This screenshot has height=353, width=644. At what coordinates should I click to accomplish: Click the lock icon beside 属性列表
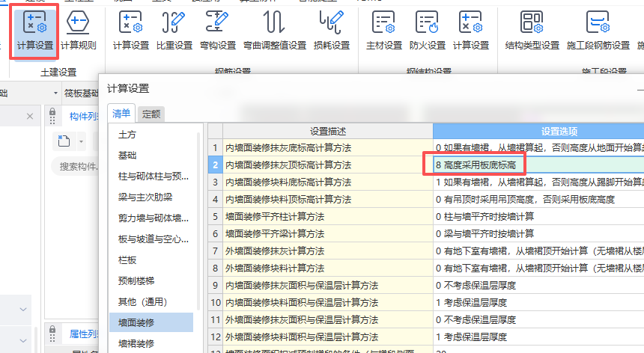pos(52,329)
